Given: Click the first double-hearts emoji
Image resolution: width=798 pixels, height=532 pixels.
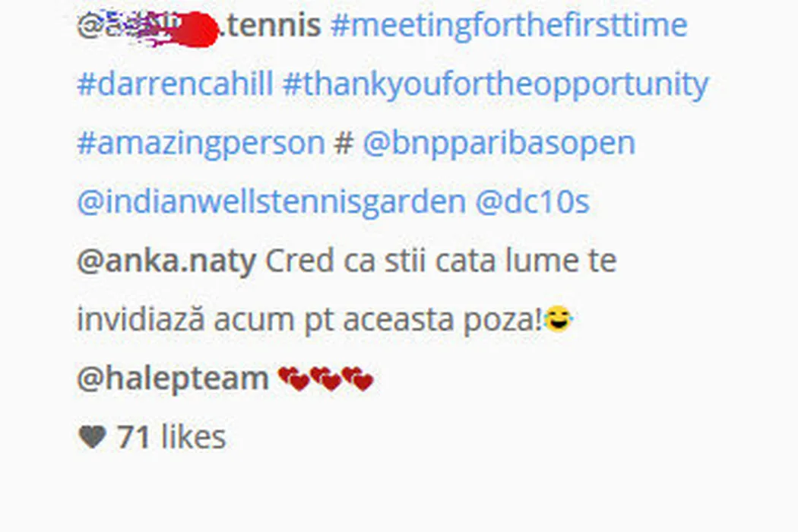Looking at the screenshot, I should pos(293,378).
